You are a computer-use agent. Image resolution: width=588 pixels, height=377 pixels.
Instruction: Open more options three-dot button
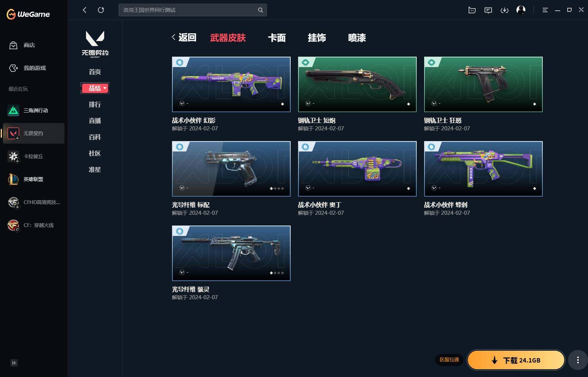(578, 360)
